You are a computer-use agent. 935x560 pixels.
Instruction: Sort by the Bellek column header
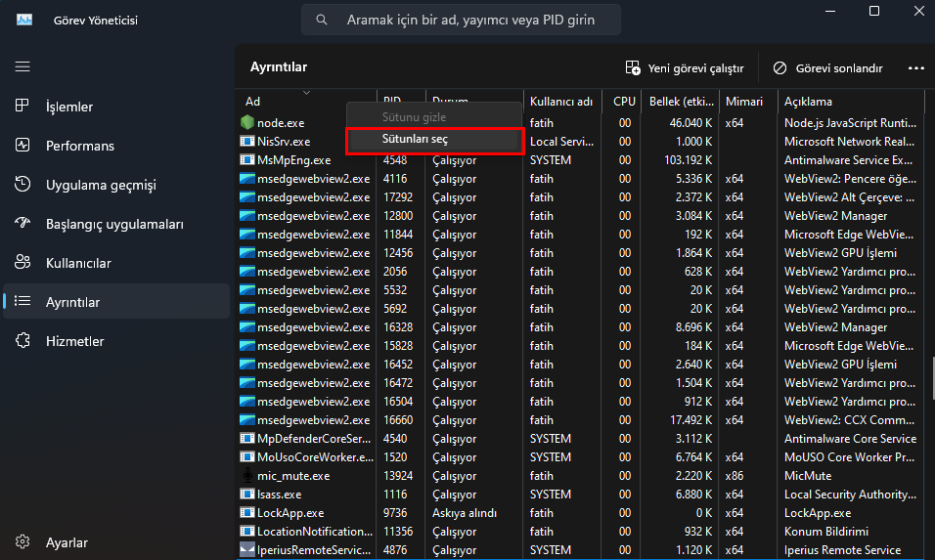pyautogui.click(x=681, y=102)
